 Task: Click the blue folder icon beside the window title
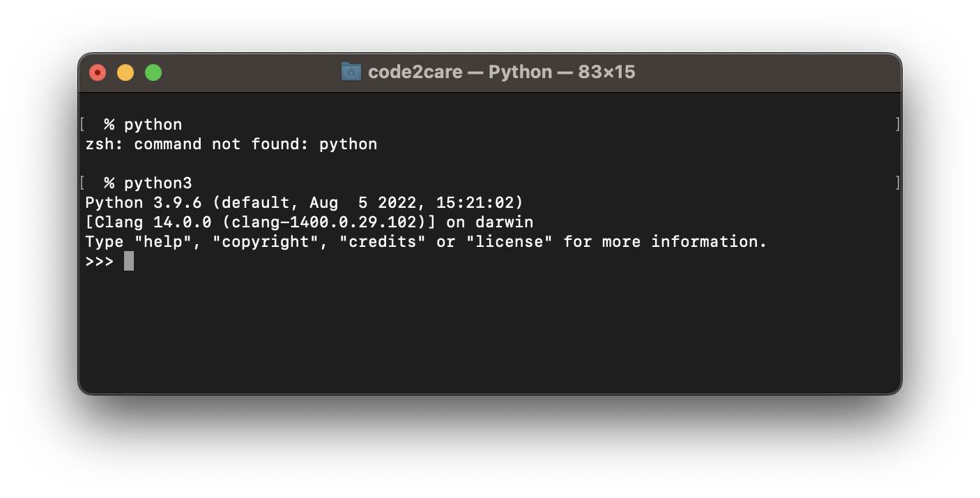351,71
